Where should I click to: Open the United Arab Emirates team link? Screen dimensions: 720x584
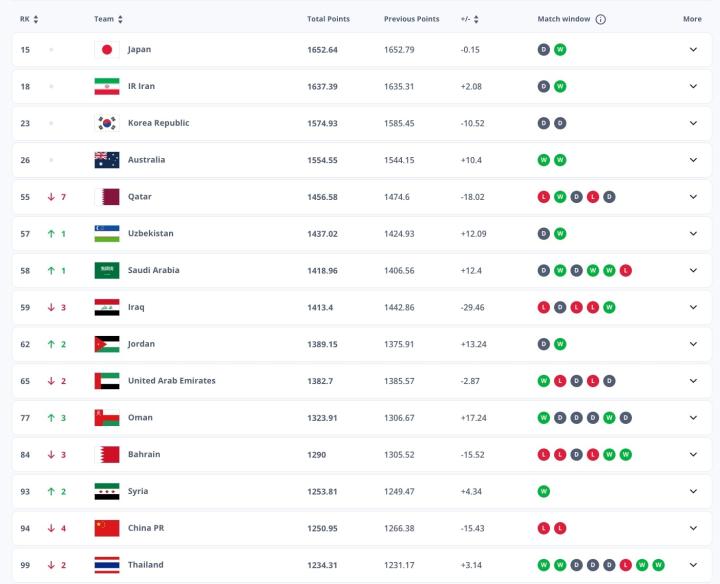[171, 381]
